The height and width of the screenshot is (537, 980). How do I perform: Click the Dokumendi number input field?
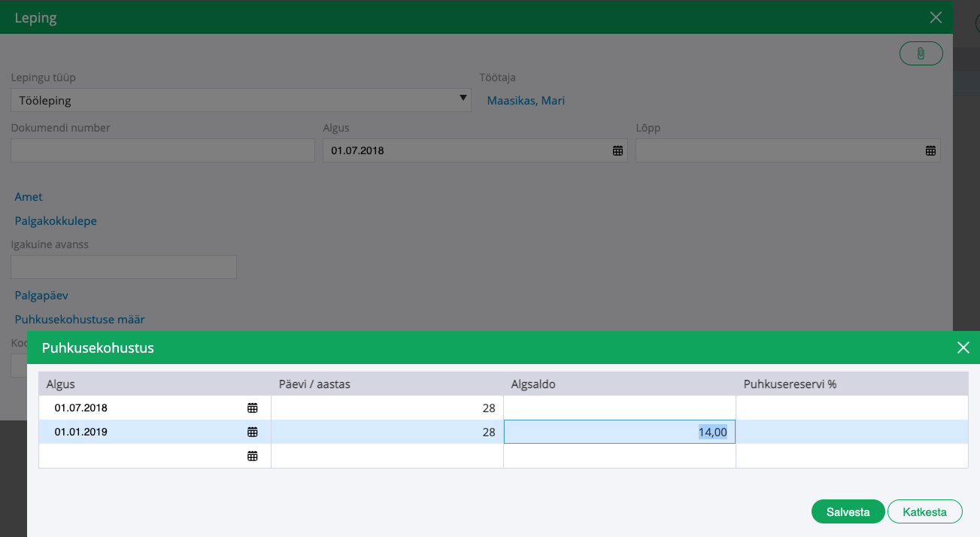tap(162, 150)
